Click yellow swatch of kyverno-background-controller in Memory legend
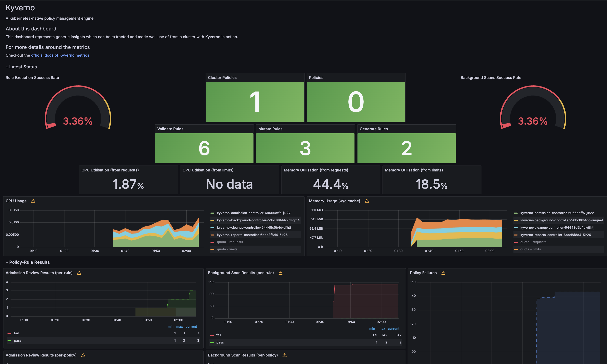Image resolution: width=607 pixels, height=364 pixels. pyautogui.click(x=516, y=220)
